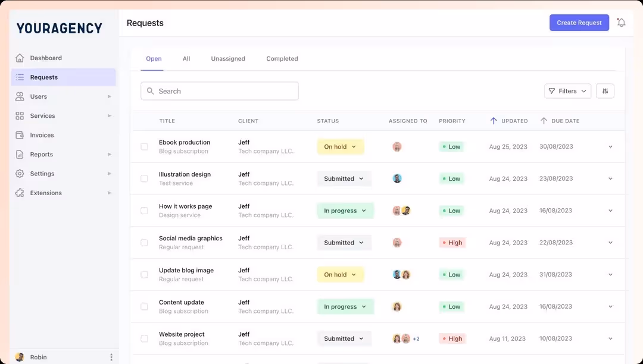Click the Due Date column sort arrow
Screen dimensions: 643x364
tap(544, 121)
